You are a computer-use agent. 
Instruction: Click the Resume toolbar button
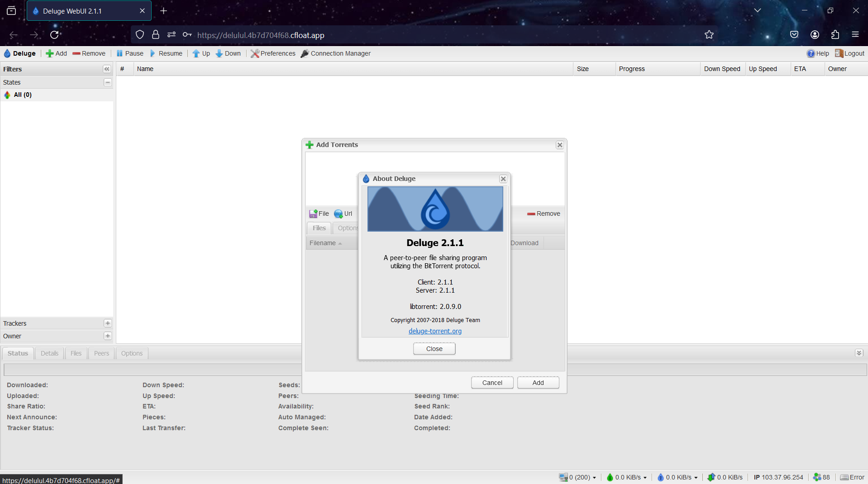[x=166, y=53]
